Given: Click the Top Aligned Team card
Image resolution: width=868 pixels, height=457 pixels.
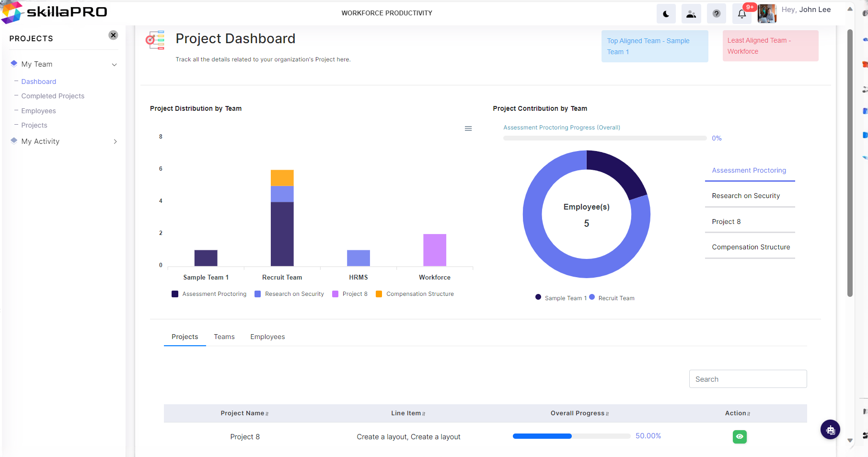Looking at the screenshot, I should click(x=655, y=46).
